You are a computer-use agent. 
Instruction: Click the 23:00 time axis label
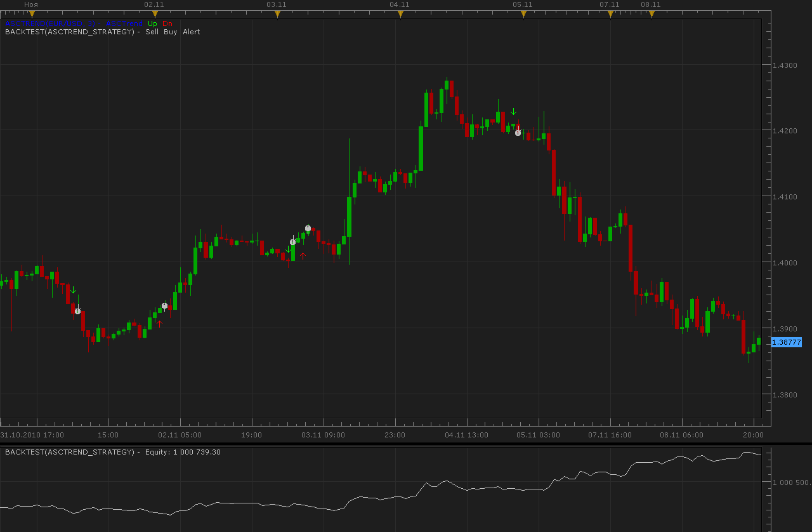tap(395, 435)
